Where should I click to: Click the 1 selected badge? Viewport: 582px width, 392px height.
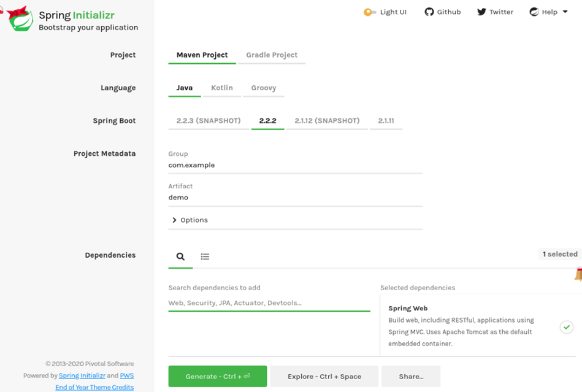[x=560, y=255]
